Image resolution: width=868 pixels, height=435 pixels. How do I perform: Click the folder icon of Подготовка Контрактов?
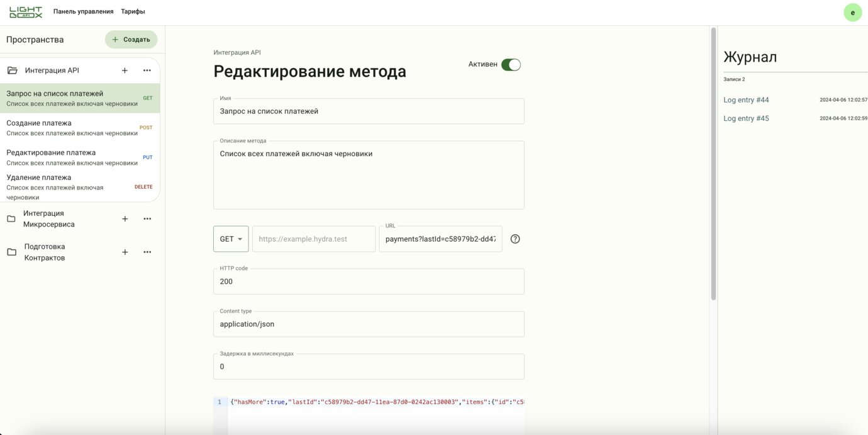pos(11,252)
